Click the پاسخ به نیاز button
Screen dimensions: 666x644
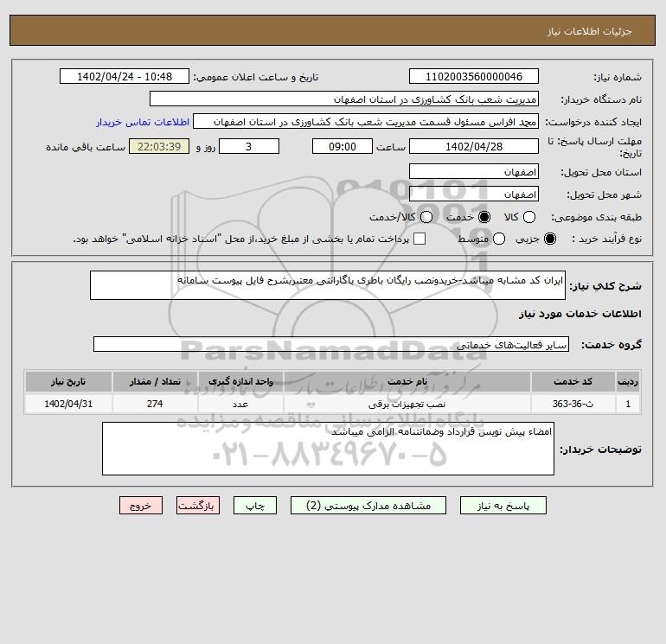[x=503, y=506]
